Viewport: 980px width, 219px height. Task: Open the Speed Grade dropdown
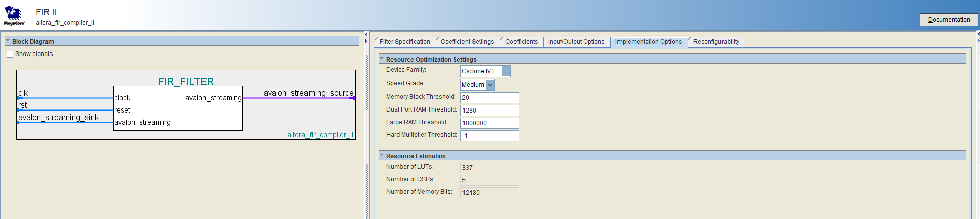point(490,85)
